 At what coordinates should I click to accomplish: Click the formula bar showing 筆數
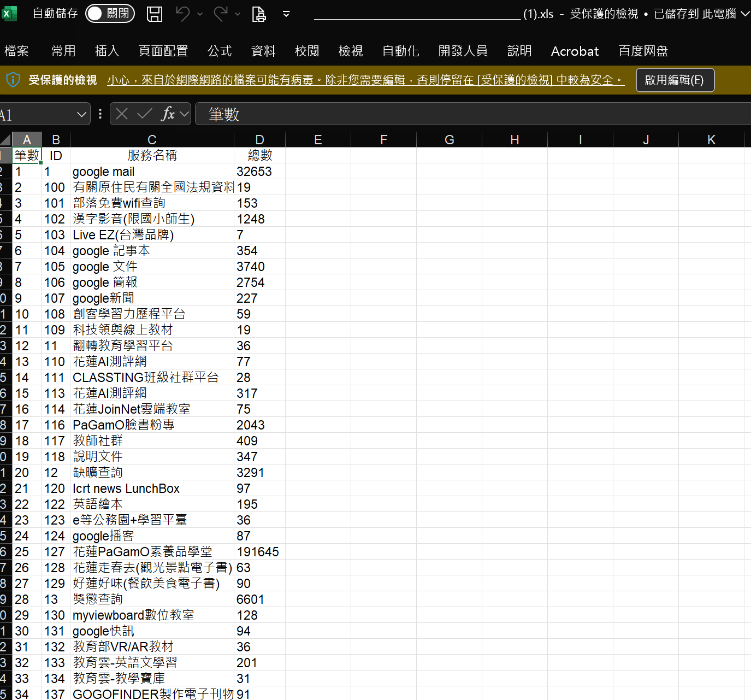(473, 114)
